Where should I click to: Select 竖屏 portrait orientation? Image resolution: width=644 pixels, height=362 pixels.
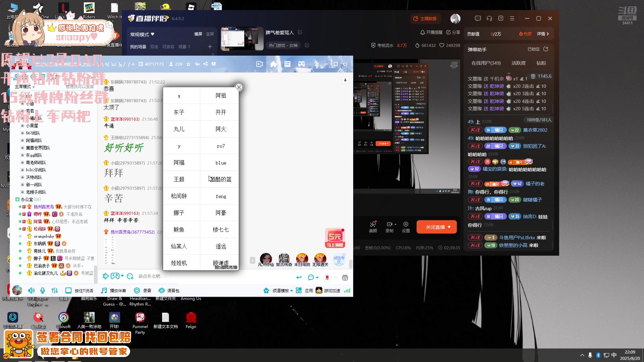coord(210,34)
